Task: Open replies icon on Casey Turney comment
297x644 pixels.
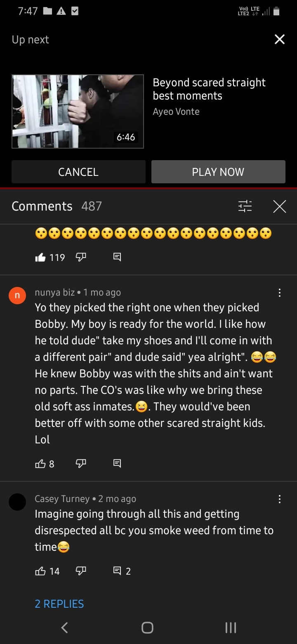Action: [117, 571]
